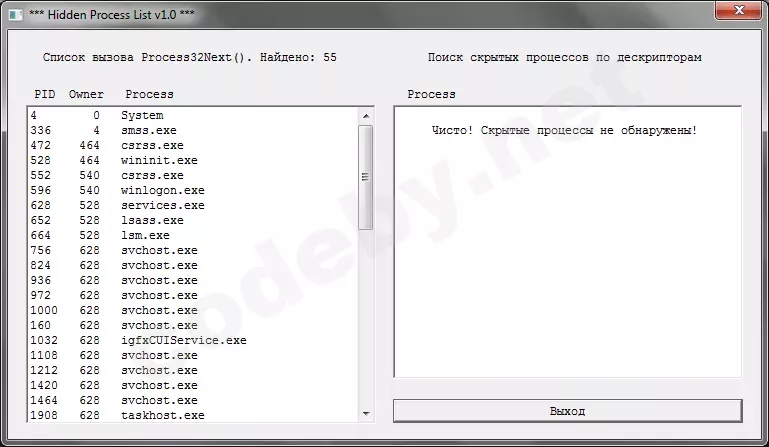The width and height of the screenshot is (769, 447).
Task: Select svchost.exe with PID 1000
Action: [x=194, y=310]
